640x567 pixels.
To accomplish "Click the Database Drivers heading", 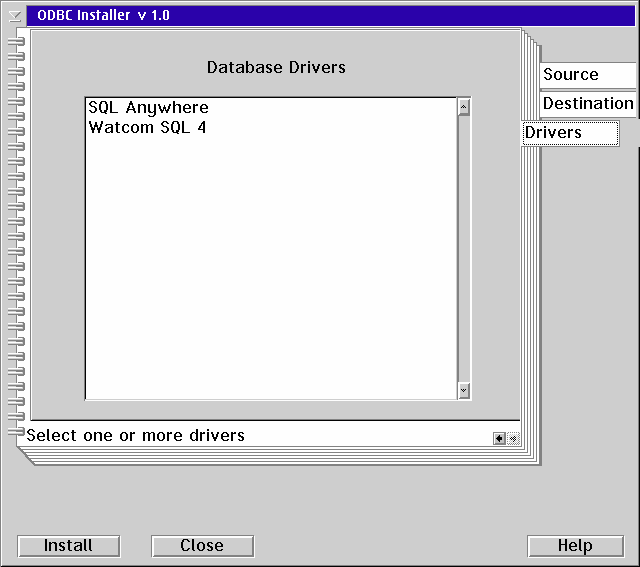I will point(276,68).
